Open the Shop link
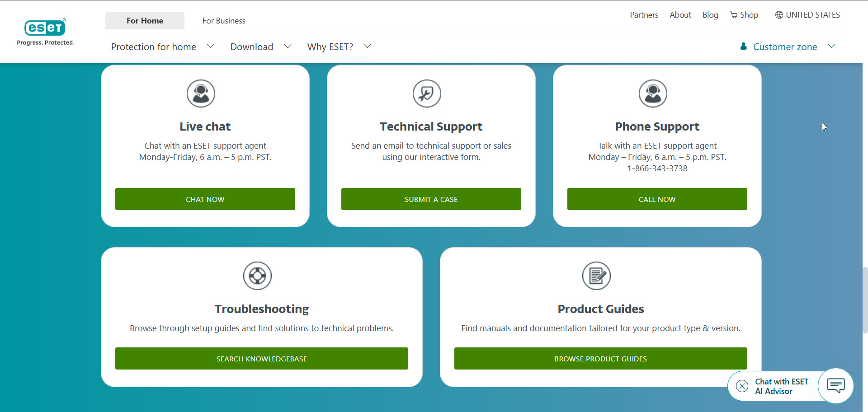Viewport: 868px width, 412px height. click(x=749, y=15)
